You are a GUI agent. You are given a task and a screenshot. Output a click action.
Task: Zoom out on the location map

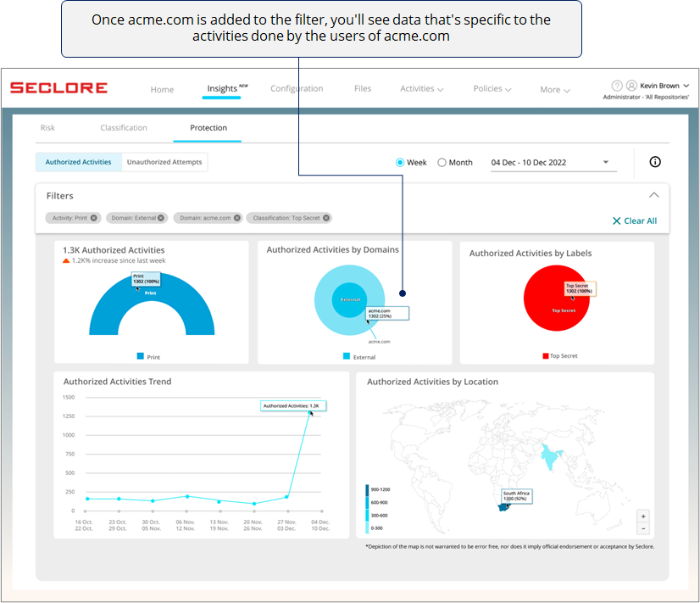[643, 528]
